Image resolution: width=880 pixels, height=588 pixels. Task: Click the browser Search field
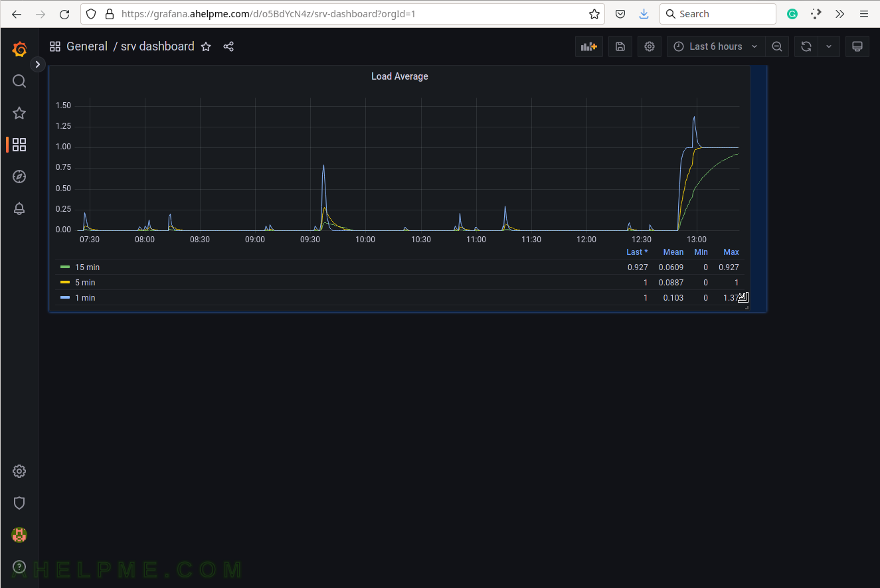pos(718,14)
